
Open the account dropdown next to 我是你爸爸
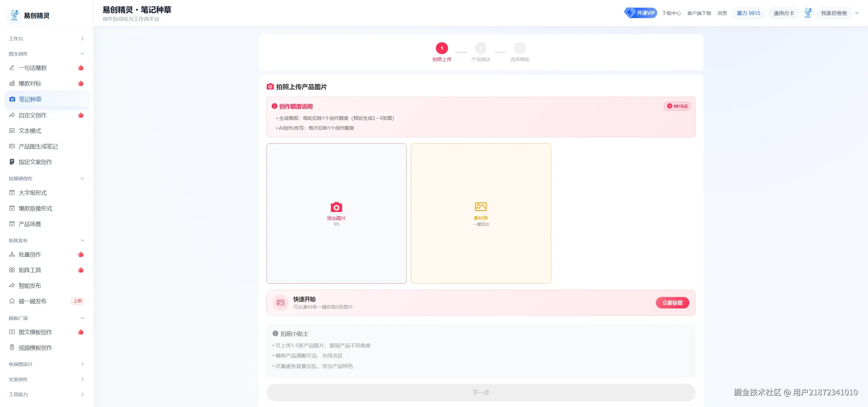[x=857, y=13]
